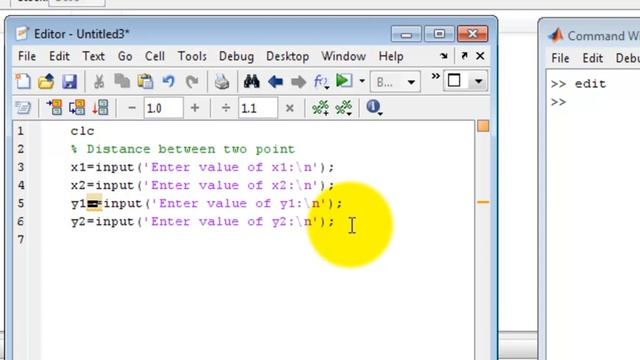This screenshot has height=360, width=640.
Task: Undock the editor with the arrow icon
Action: [x=464, y=56]
